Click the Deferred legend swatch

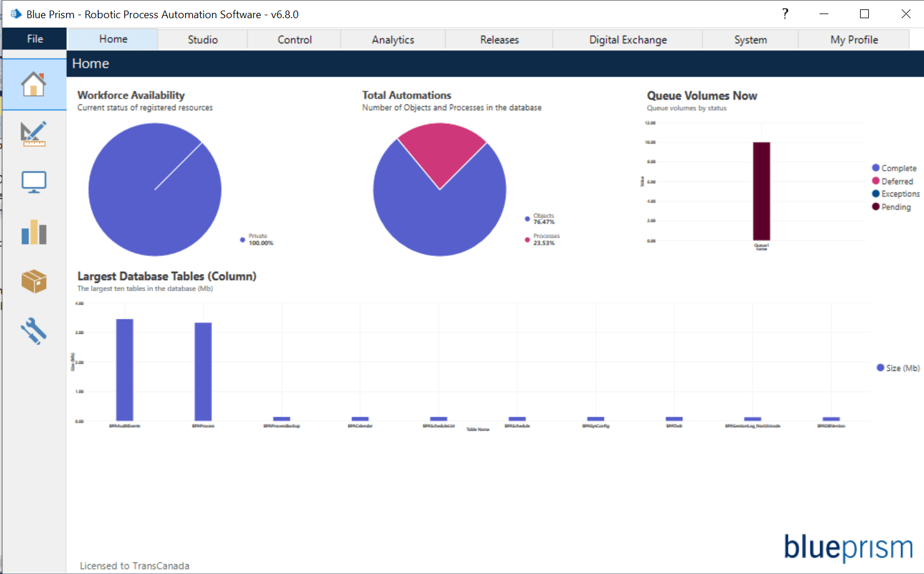tap(876, 181)
